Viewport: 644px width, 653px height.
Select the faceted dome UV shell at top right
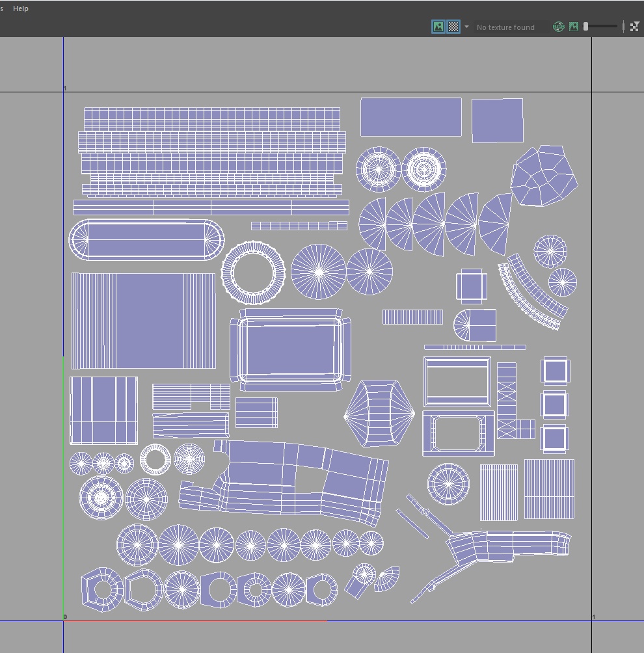(x=544, y=176)
